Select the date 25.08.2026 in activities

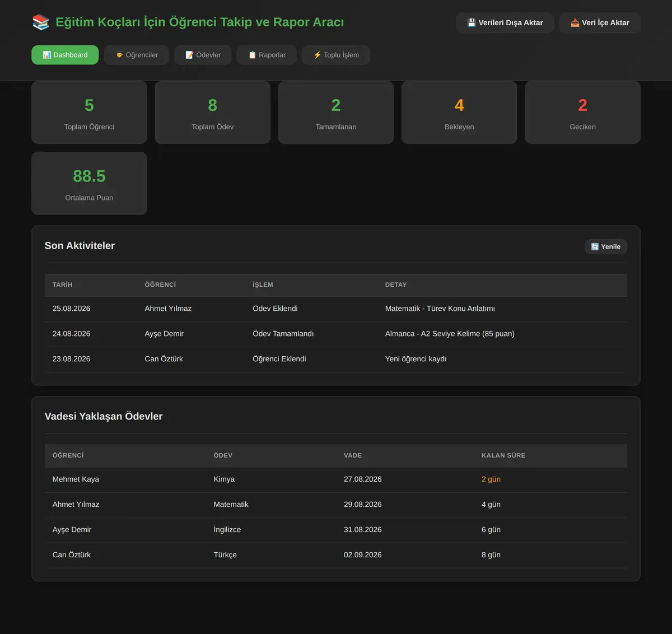71,309
